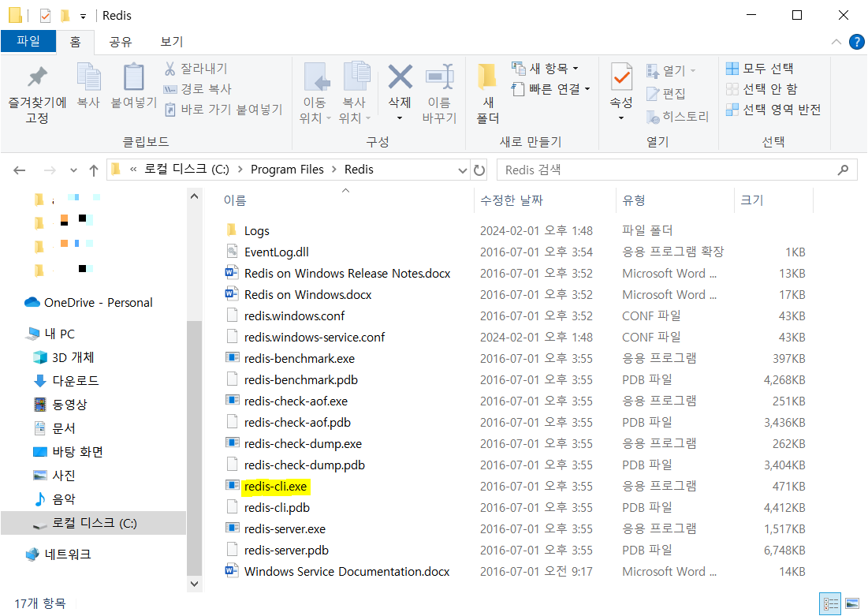The height and width of the screenshot is (616, 868).
Task: Open 속성 properties checkmark icon
Action: (621, 77)
